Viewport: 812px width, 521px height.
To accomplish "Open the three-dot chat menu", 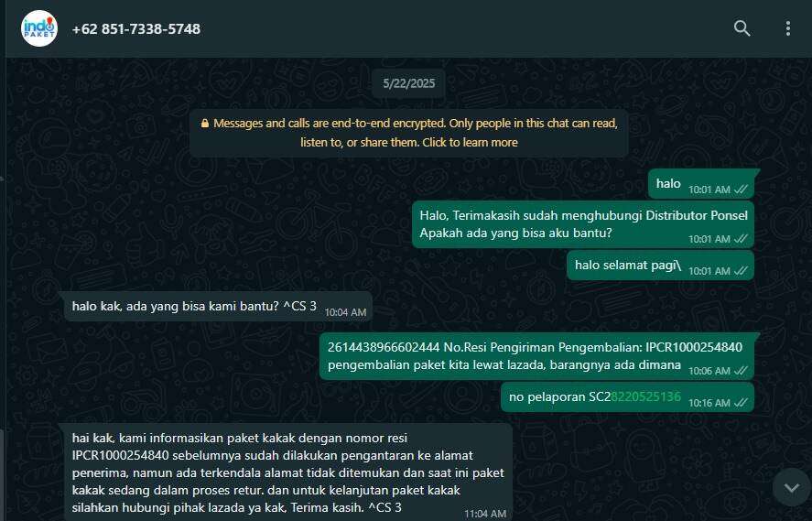I will (787, 28).
